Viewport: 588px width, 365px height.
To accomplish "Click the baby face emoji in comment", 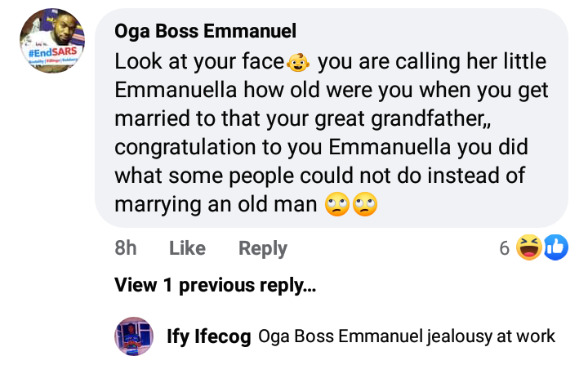I will (296, 62).
